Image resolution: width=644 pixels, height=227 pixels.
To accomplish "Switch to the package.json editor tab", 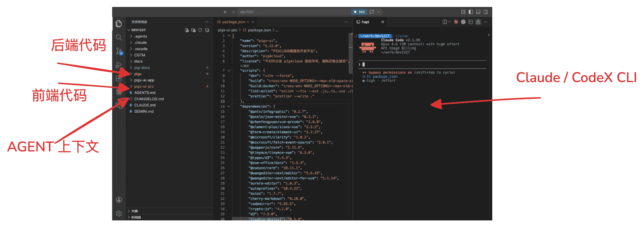I will [x=233, y=22].
